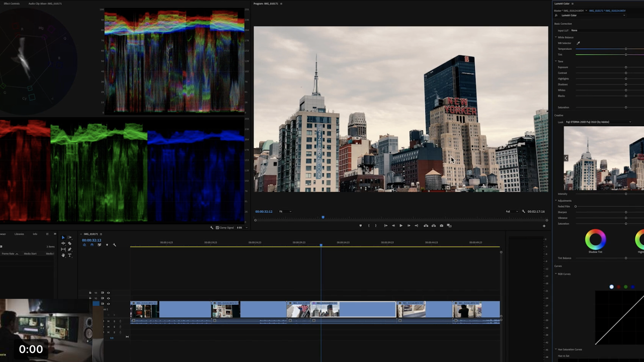Viewport: 644px width, 362px height.
Task: Adjust the Exposure slider
Action: (626, 67)
